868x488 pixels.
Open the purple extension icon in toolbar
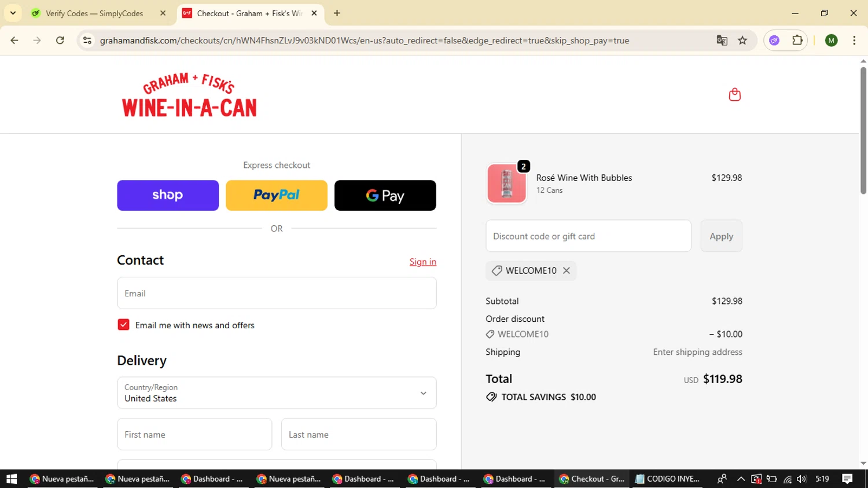774,41
